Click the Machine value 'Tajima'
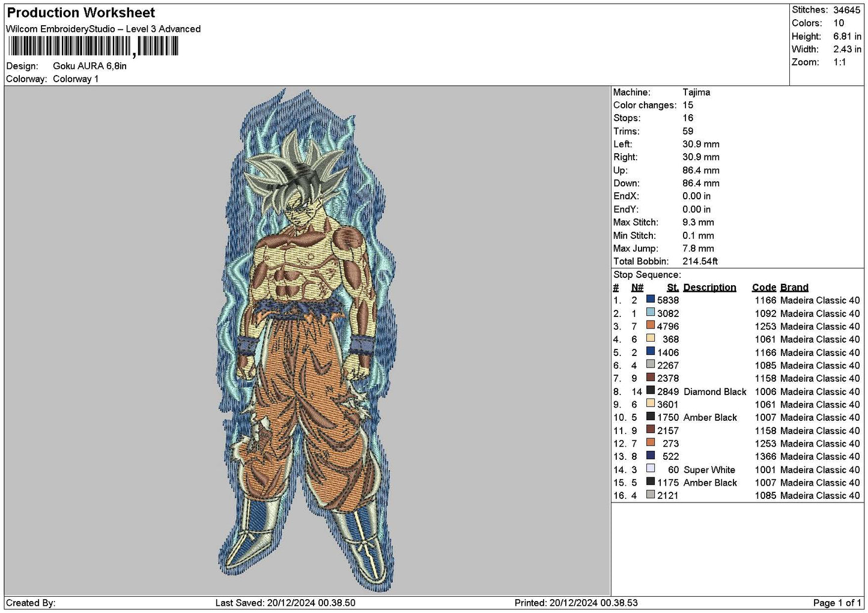This screenshot has height=613, width=868. click(696, 92)
